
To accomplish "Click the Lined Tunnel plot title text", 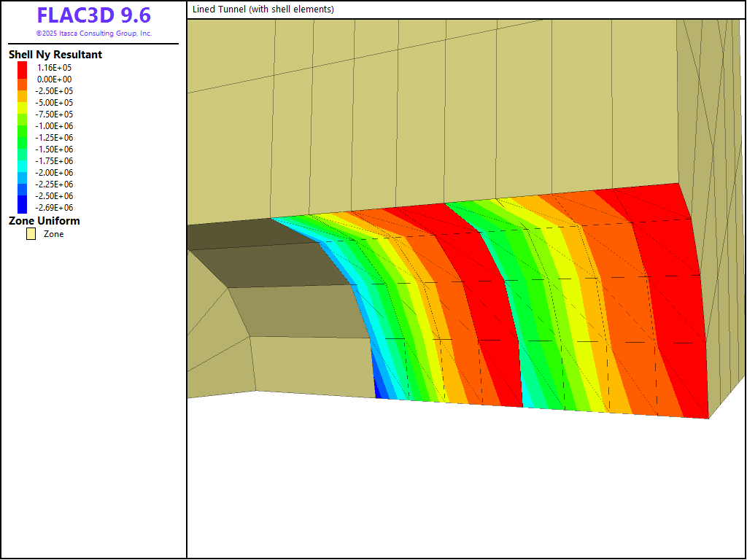I will coord(263,9).
